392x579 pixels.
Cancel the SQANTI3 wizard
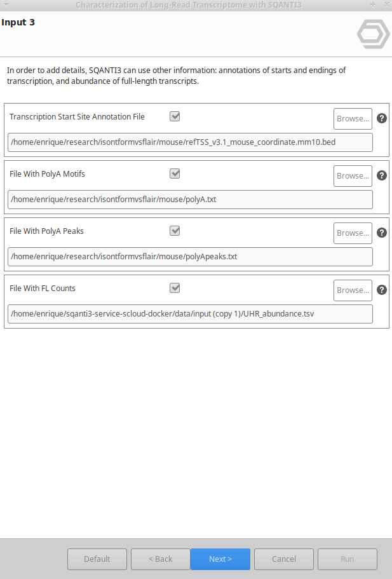point(284,559)
